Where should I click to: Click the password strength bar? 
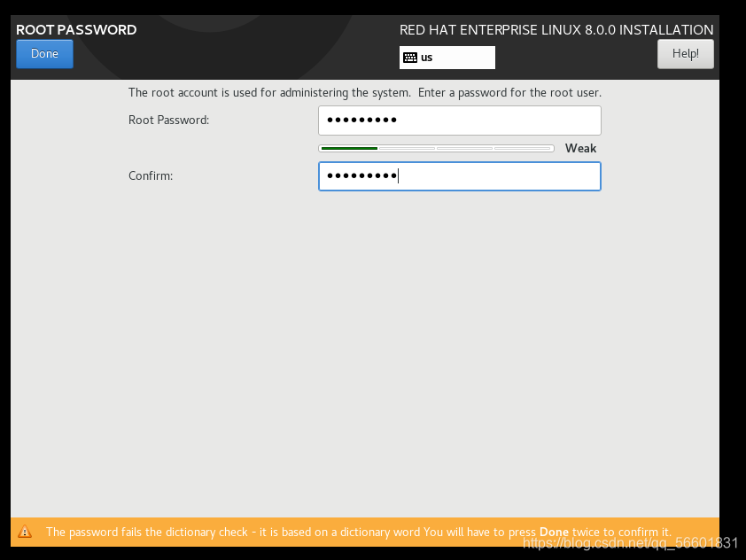point(436,149)
